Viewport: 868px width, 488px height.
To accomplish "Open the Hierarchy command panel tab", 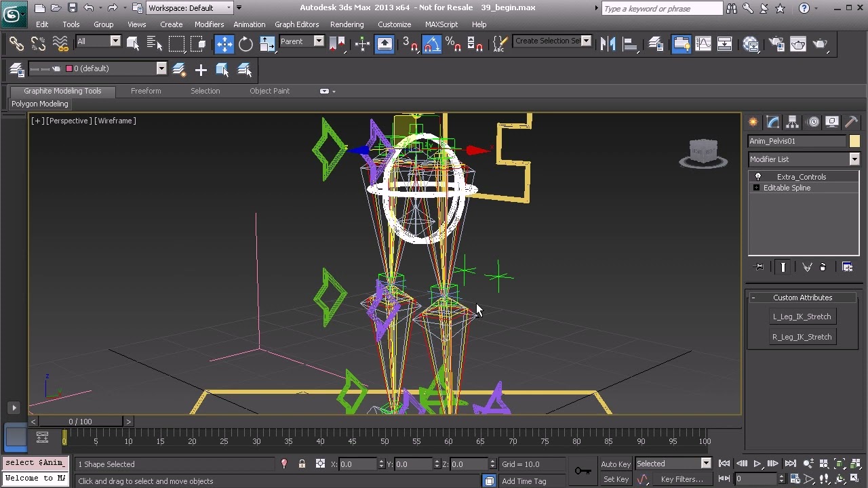I will click(793, 122).
